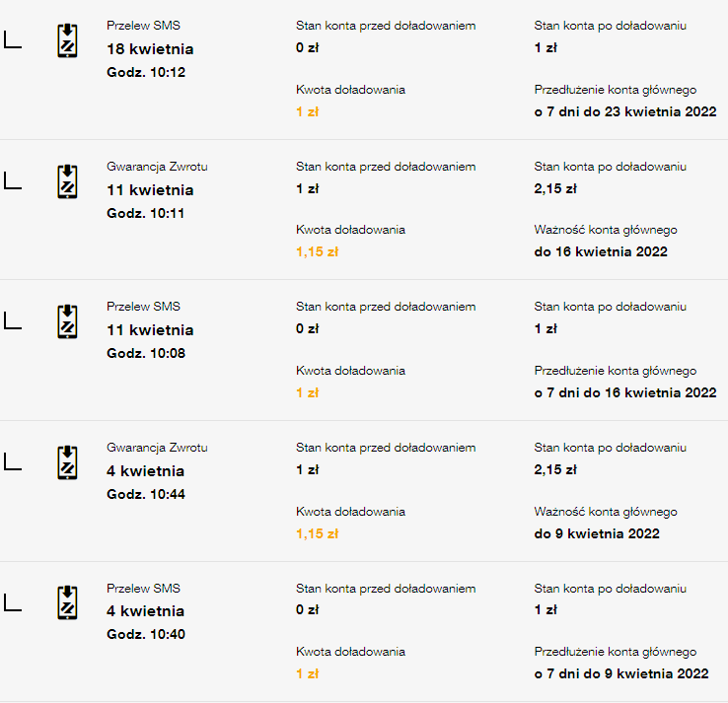This screenshot has height=703, width=728.
Task: Select 'o 7 dni do 9 kwietnia 2022' text
Action: [620, 673]
